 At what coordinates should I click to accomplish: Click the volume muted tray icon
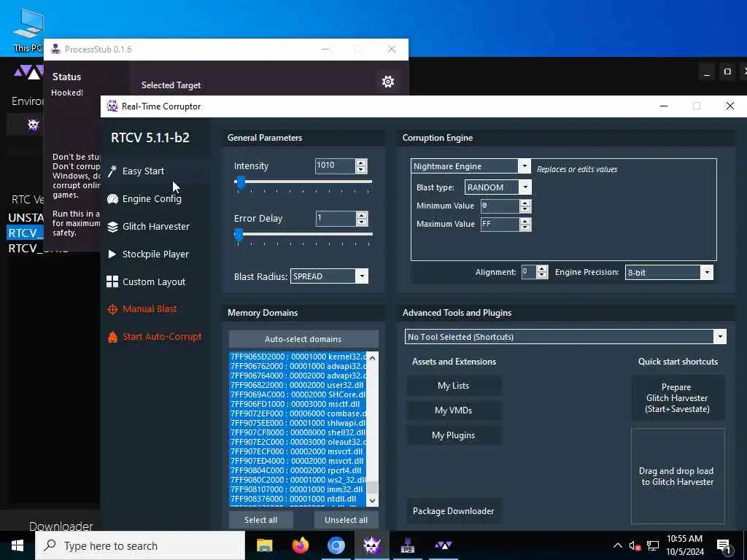[635, 545]
